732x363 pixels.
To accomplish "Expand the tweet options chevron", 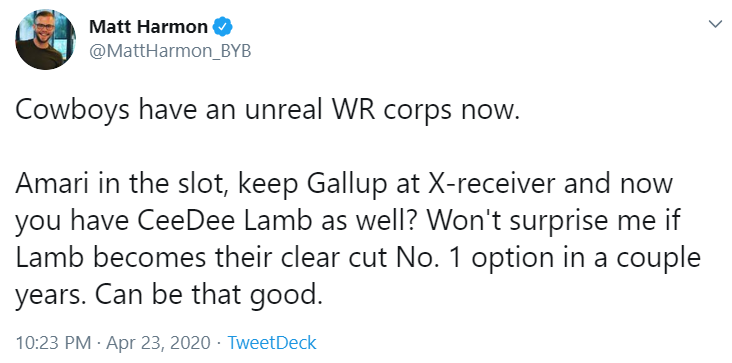I will [x=715, y=24].
